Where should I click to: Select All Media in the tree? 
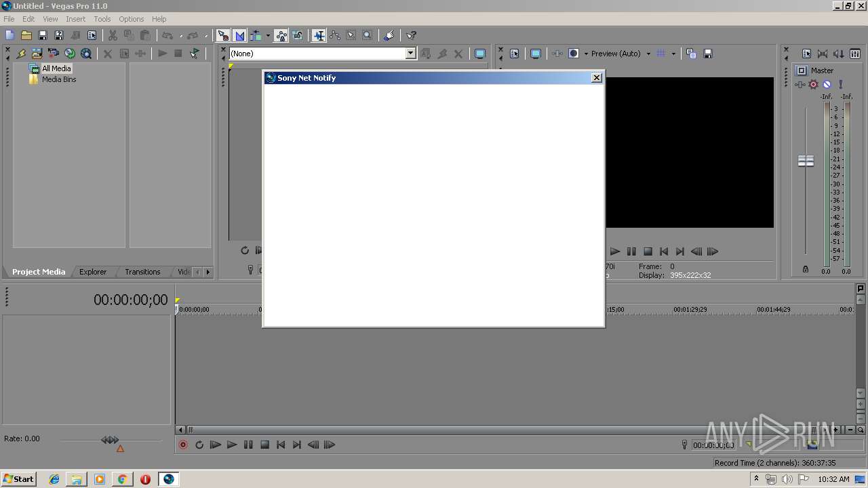(x=56, y=68)
